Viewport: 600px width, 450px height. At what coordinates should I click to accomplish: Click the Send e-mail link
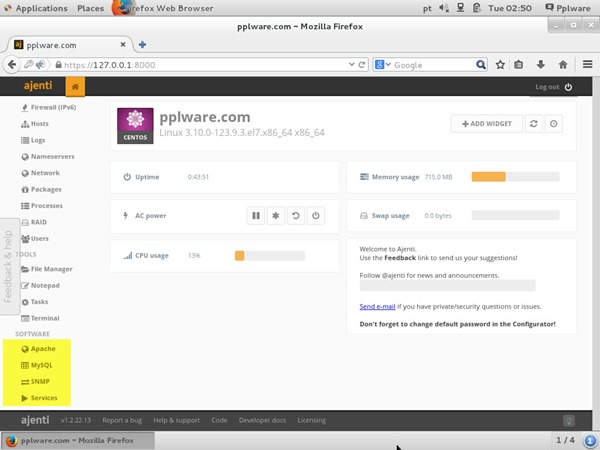click(x=377, y=307)
